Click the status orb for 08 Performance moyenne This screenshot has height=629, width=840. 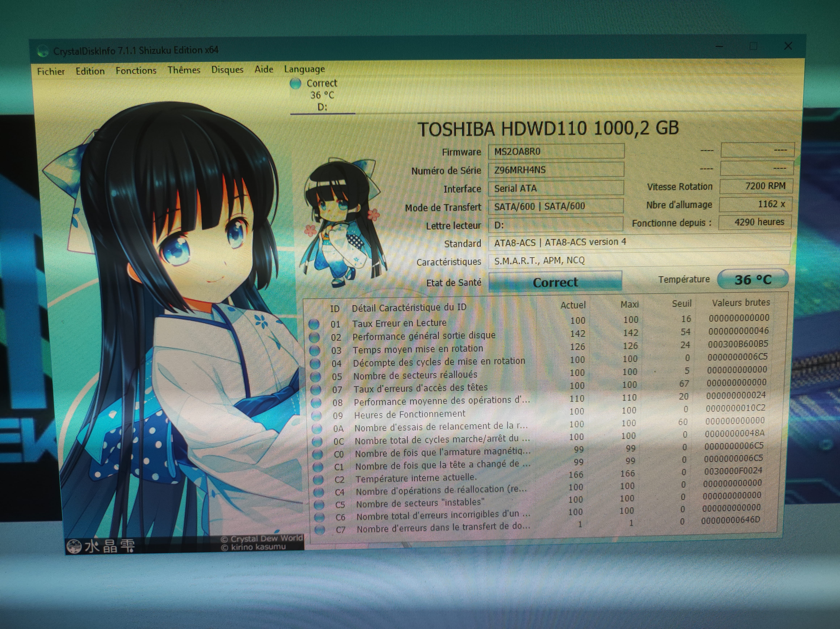click(x=316, y=403)
